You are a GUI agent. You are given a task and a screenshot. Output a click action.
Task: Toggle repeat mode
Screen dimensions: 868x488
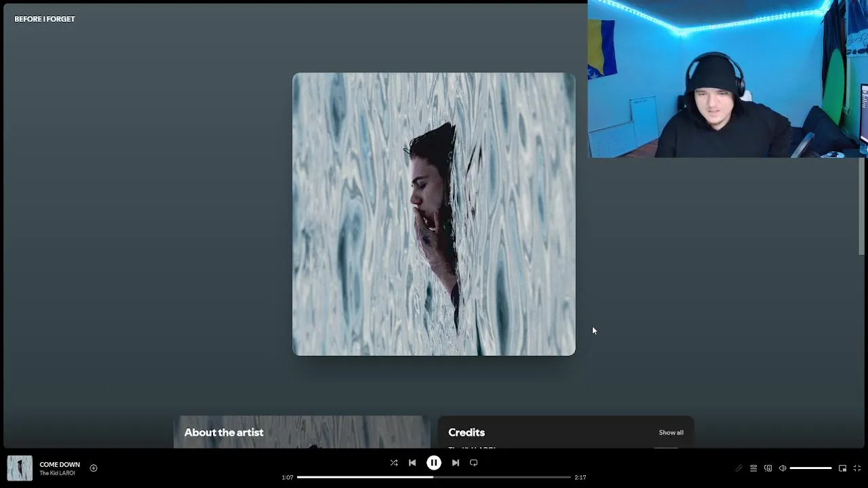tap(474, 463)
